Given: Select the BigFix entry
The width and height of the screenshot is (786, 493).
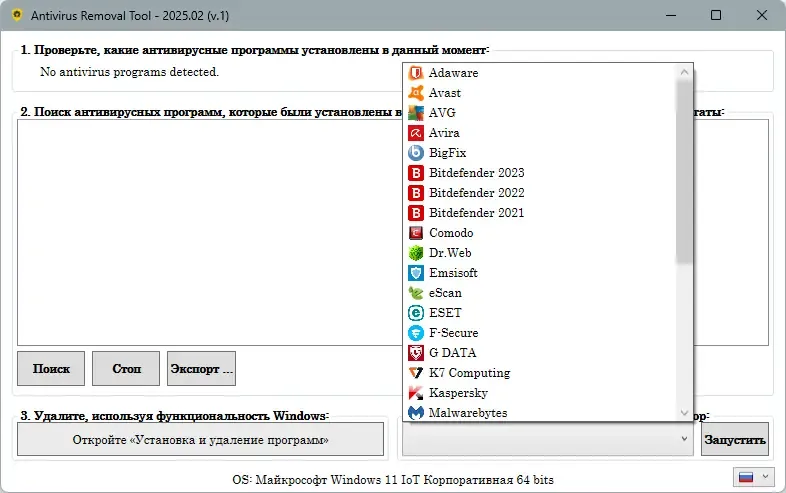Looking at the screenshot, I should [539, 152].
